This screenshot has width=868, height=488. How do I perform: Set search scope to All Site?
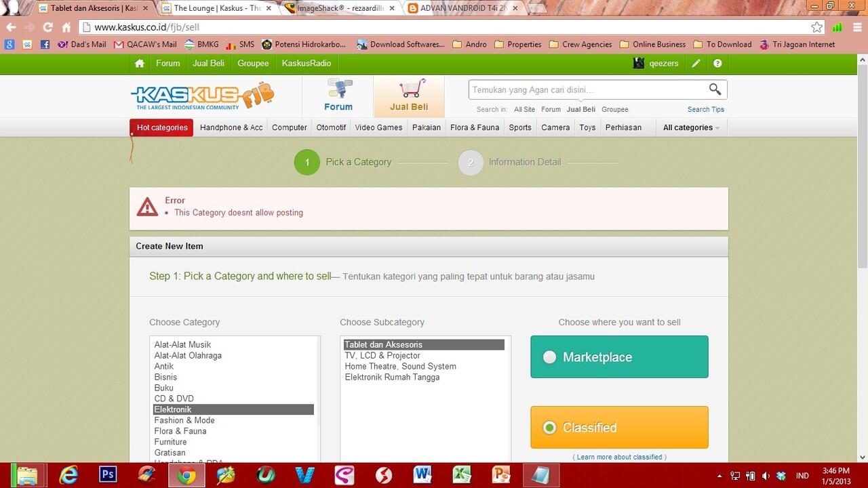524,109
